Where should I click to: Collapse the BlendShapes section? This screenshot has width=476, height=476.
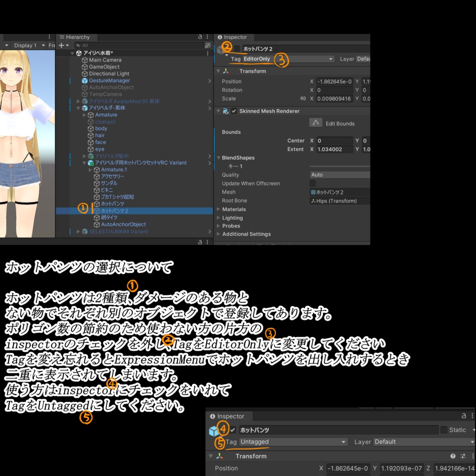coord(218,158)
